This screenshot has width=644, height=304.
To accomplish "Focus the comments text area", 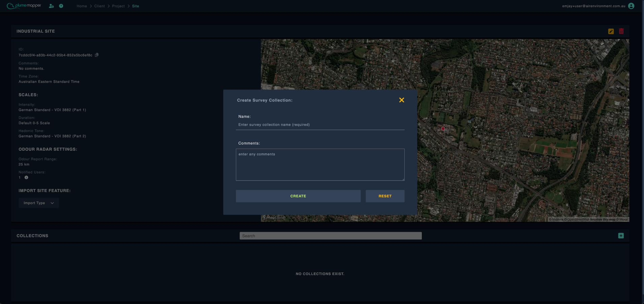I will (320, 165).
